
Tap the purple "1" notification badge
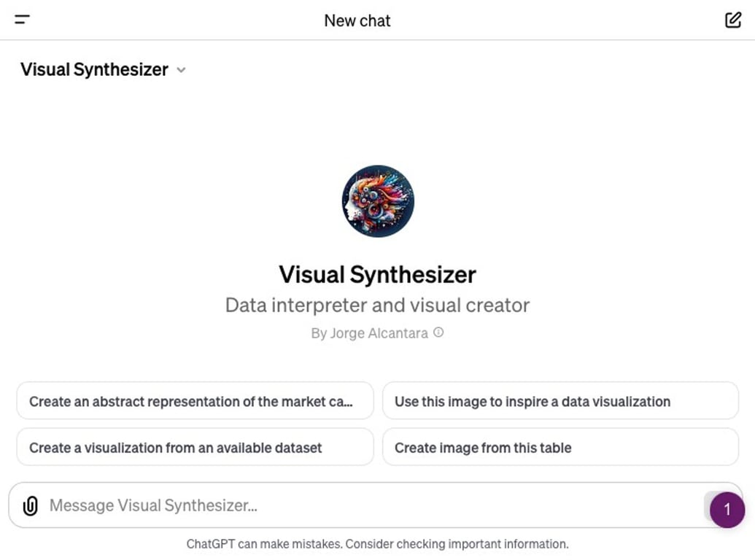(x=727, y=510)
